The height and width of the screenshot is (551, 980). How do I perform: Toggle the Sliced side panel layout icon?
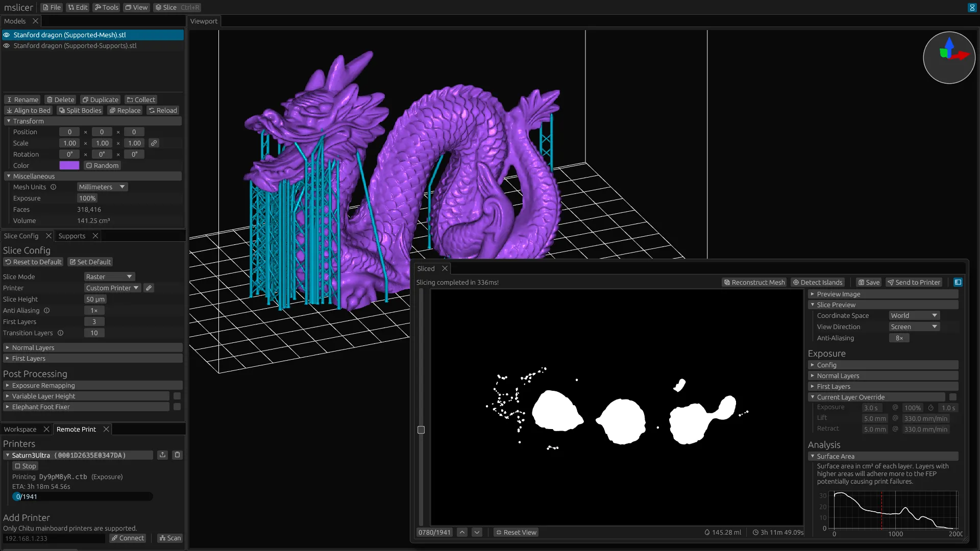click(958, 283)
